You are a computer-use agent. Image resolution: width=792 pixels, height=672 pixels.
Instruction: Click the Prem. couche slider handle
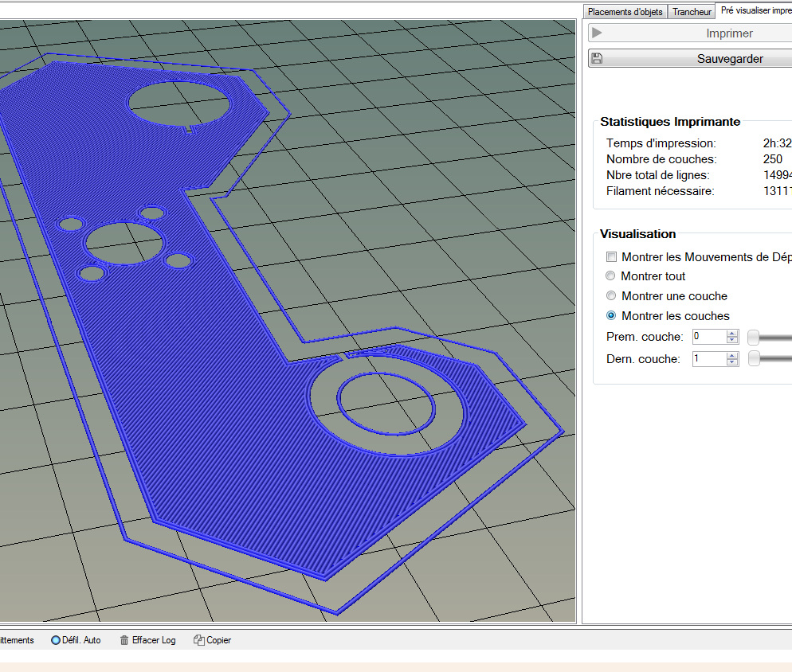[x=754, y=338]
